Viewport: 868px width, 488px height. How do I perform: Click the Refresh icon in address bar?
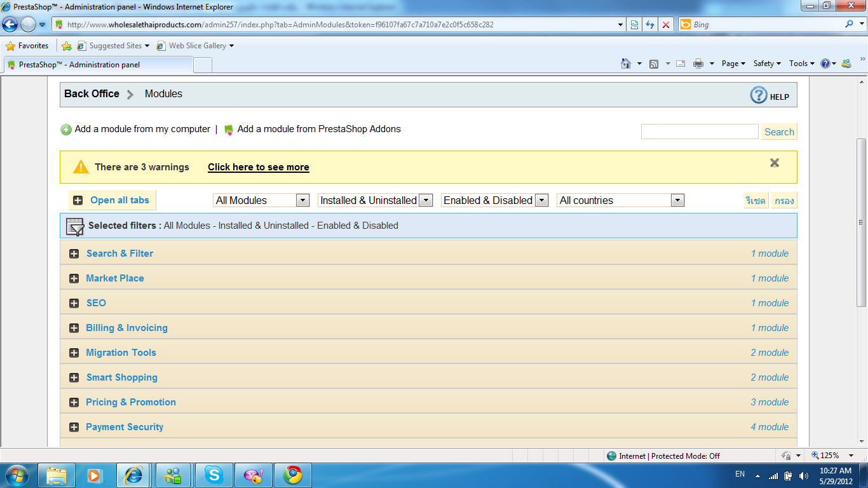(649, 25)
